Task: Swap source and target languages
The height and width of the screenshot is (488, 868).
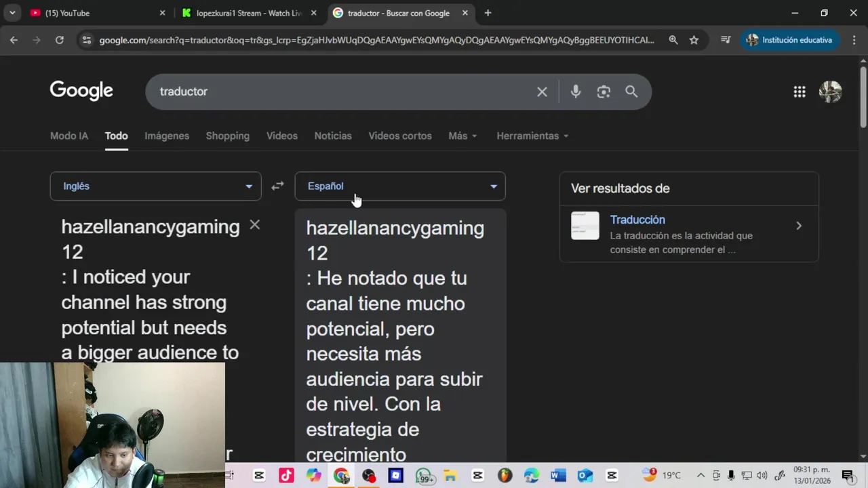Action: [x=277, y=186]
